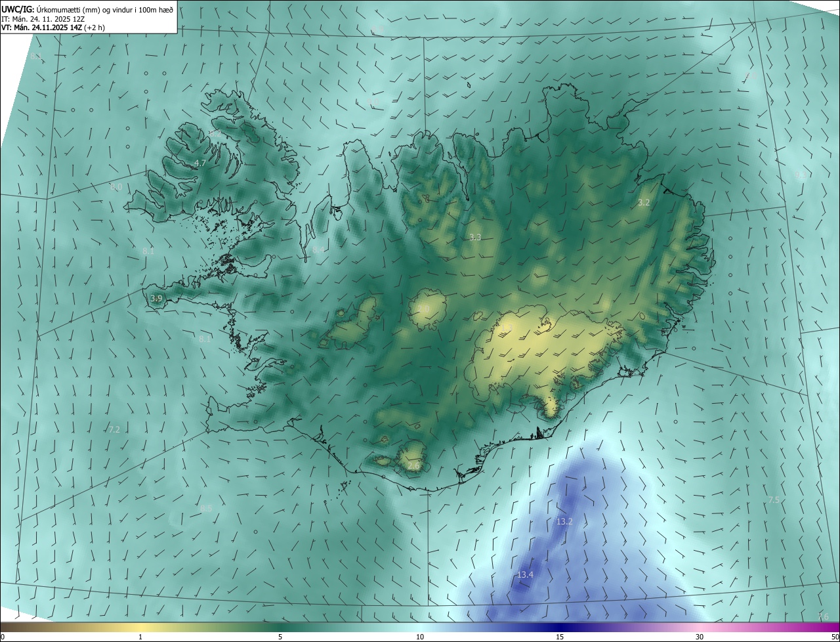Click the color scale tick labeled 30

click(700, 637)
